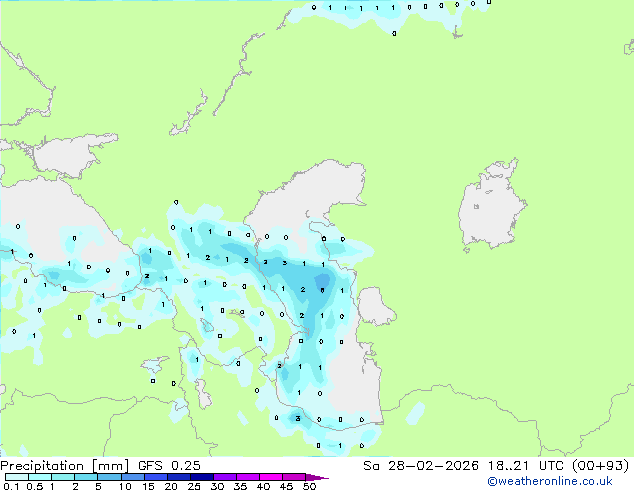Viewport: 634px width, 490px height.
Task: Select the 40–45 mm magenta legend swatch
Action: [271, 477]
